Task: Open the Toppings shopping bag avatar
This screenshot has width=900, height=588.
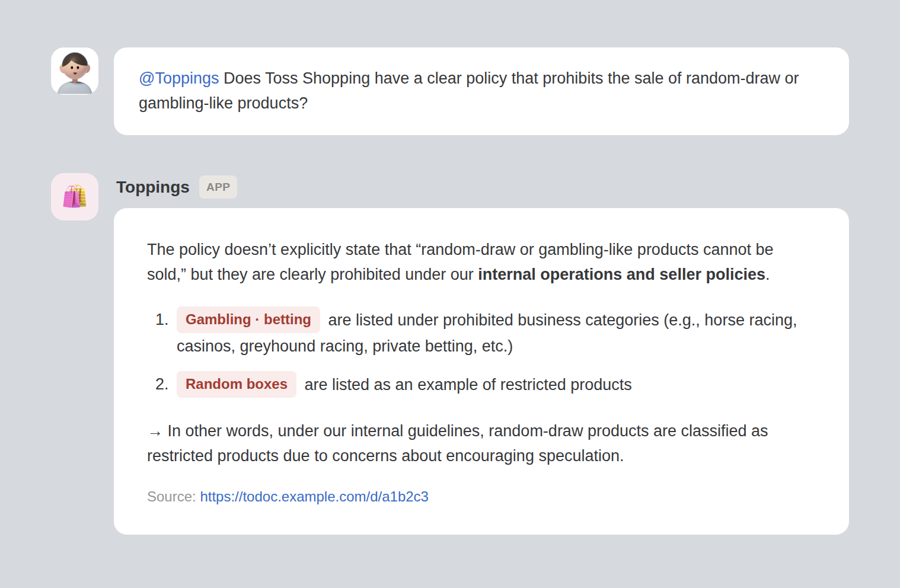Action: [x=75, y=197]
